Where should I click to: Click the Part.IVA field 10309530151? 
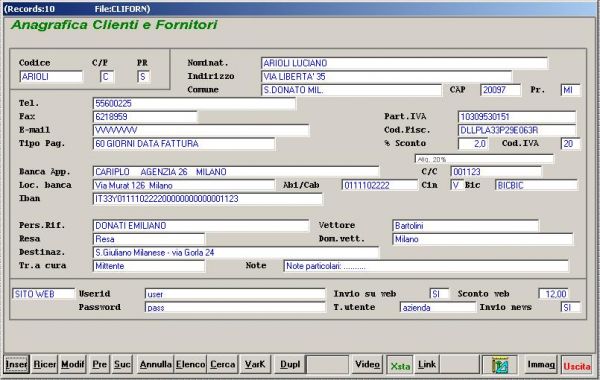click(517, 117)
